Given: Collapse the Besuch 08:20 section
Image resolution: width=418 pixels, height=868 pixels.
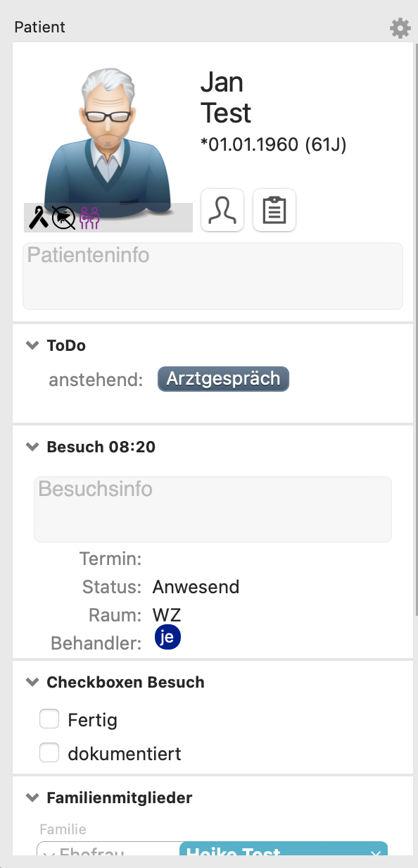Looking at the screenshot, I should (x=32, y=447).
